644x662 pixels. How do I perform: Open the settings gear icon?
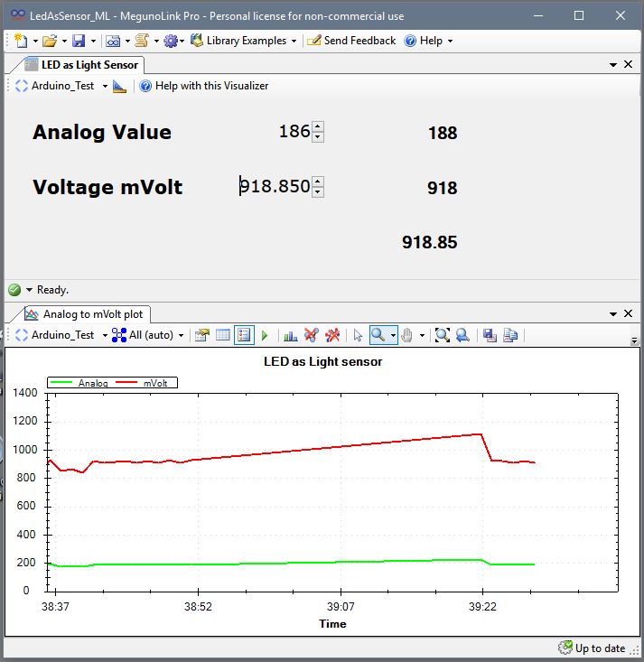tap(171, 41)
